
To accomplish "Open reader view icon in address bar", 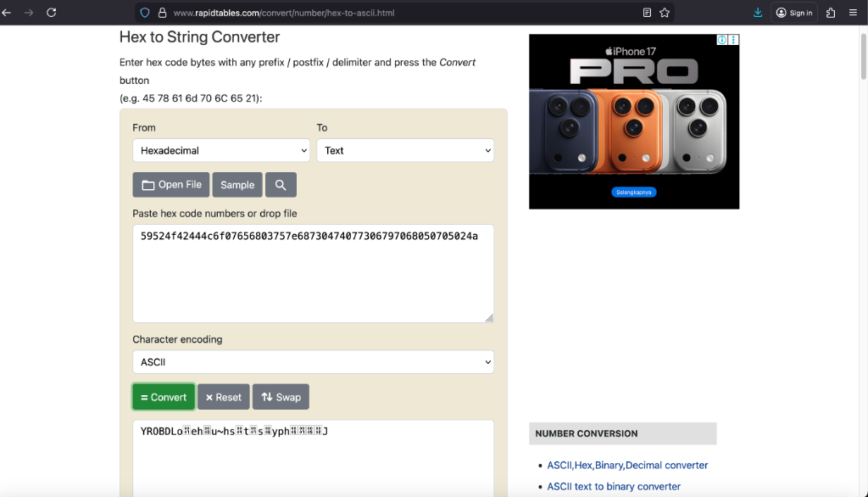I will 648,13.
